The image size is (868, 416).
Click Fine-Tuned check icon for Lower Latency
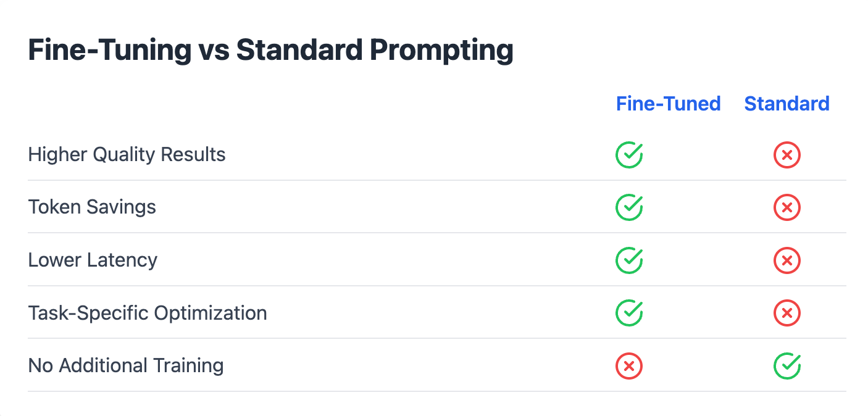pos(629,260)
